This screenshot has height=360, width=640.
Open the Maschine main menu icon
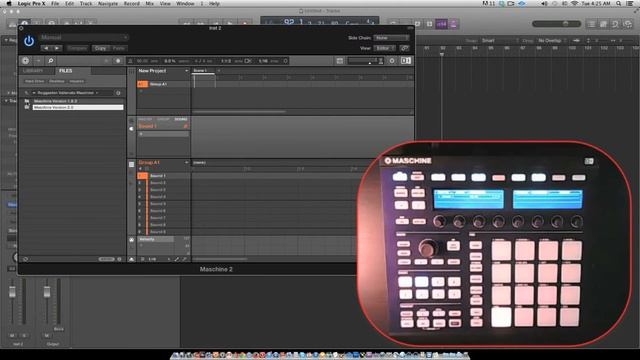click(25, 61)
